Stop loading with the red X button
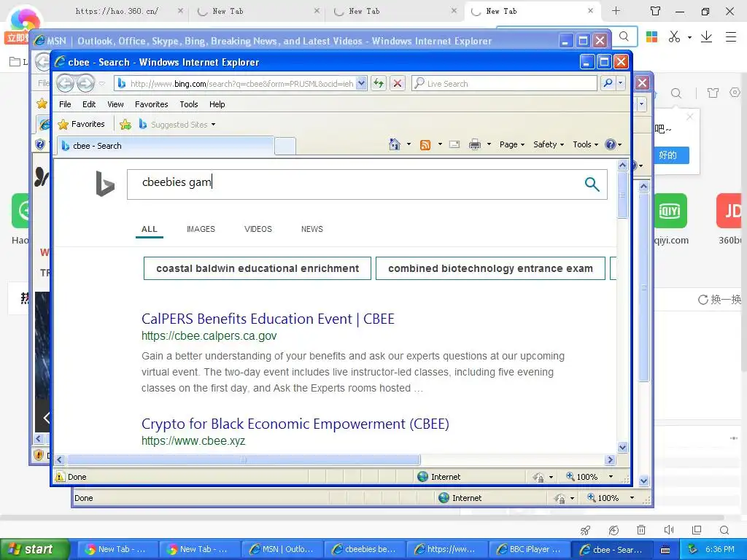Viewport: 747px width, 560px height. pos(398,83)
